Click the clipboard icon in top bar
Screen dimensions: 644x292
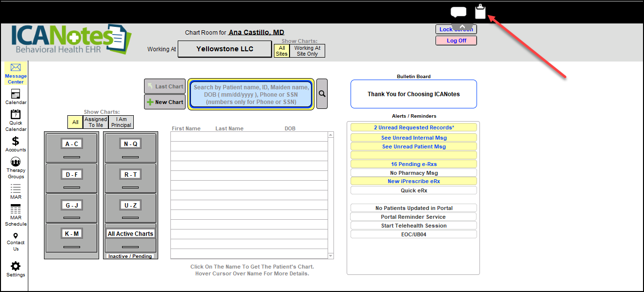tap(480, 12)
